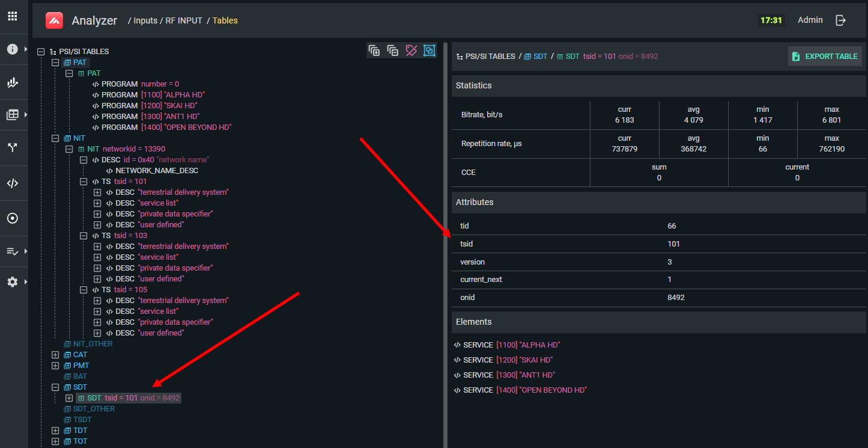Click the logout icon next to Admin
The height and width of the screenshot is (448, 868).
coord(841,20)
